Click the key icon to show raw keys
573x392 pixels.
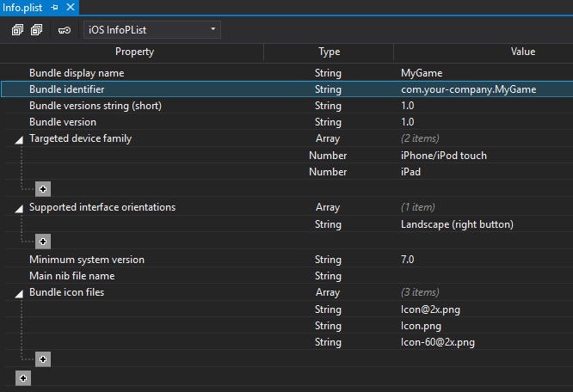tap(64, 30)
